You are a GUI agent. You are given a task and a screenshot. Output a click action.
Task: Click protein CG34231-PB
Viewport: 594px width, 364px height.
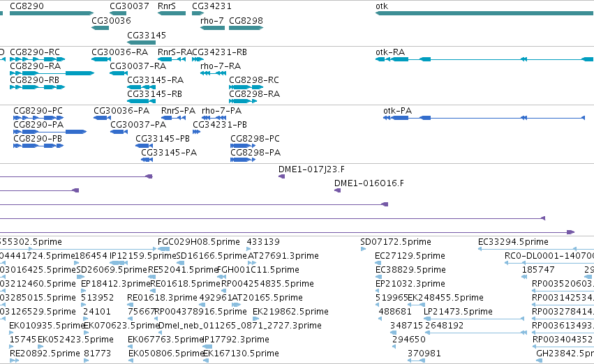click(220, 125)
